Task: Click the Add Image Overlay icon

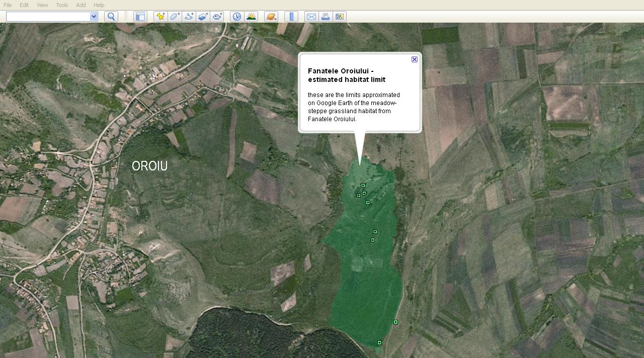Action: pyautogui.click(x=203, y=17)
